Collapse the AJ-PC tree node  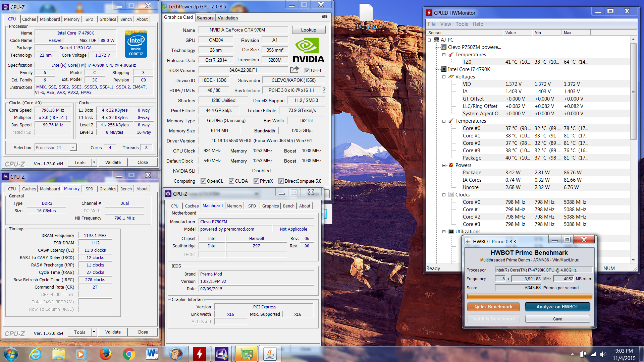click(429, 40)
